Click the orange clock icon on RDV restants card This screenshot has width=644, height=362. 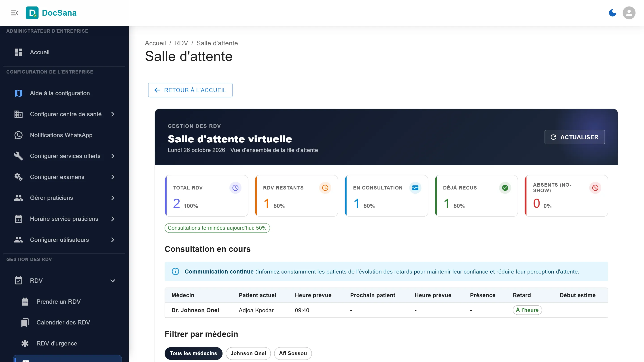325,188
